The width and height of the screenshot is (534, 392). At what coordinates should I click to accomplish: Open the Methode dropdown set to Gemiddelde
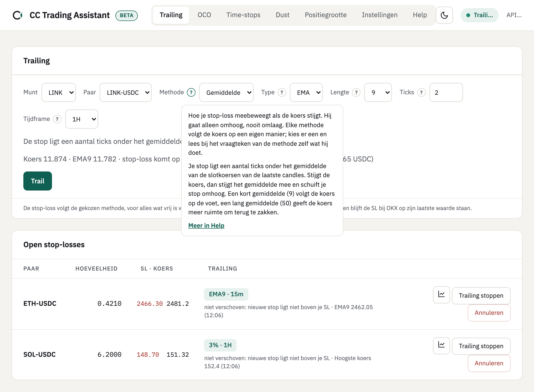[226, 92]
